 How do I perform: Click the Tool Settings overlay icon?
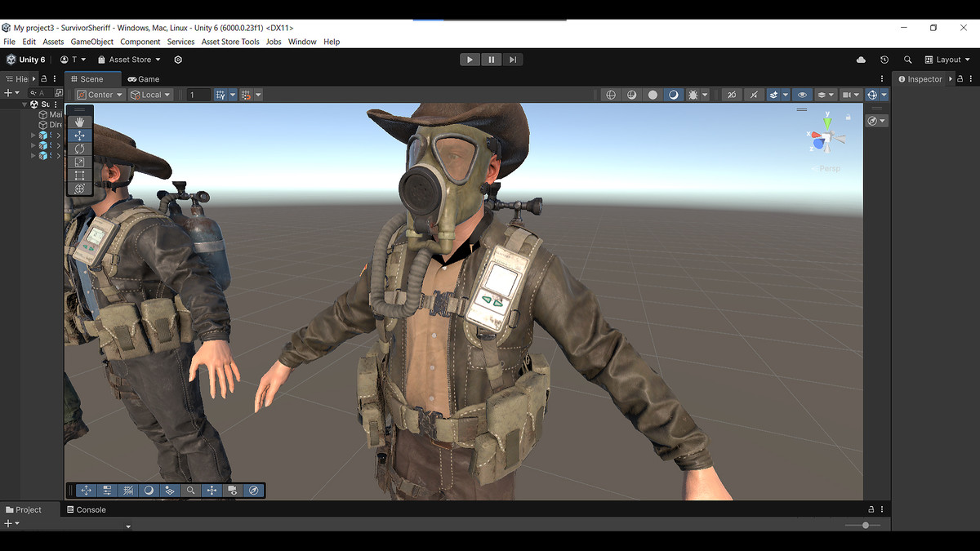pyautogui.click(x=107, y=491)
